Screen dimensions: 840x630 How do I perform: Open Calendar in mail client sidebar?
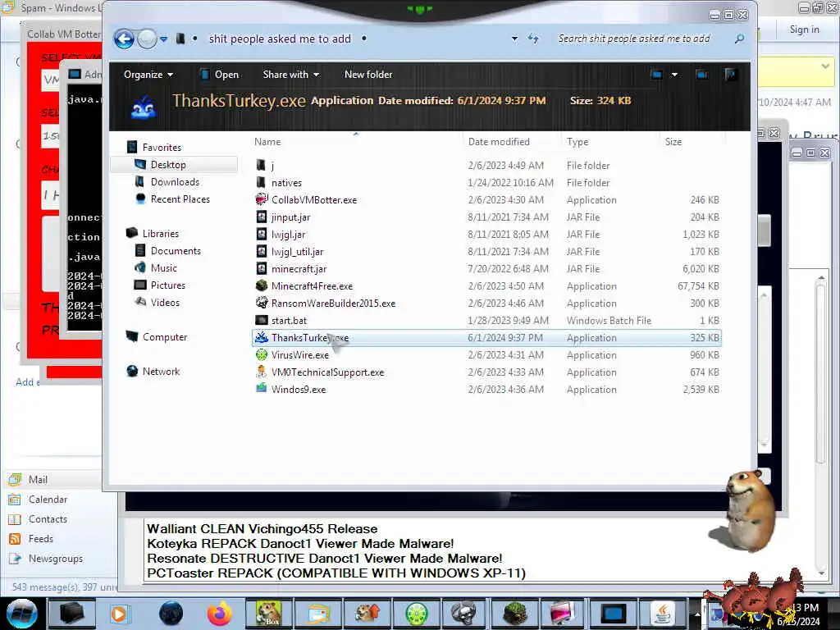48,500
